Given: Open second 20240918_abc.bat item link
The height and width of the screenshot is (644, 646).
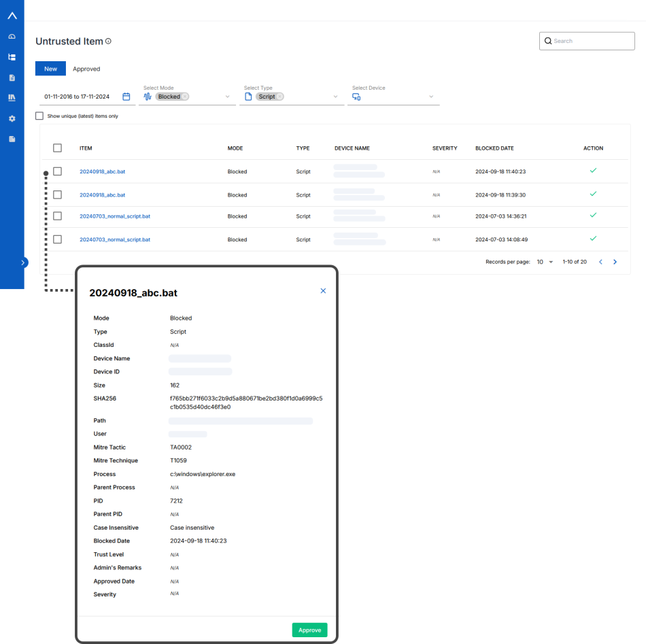Looking at the screenshot, I should [102, 195].
